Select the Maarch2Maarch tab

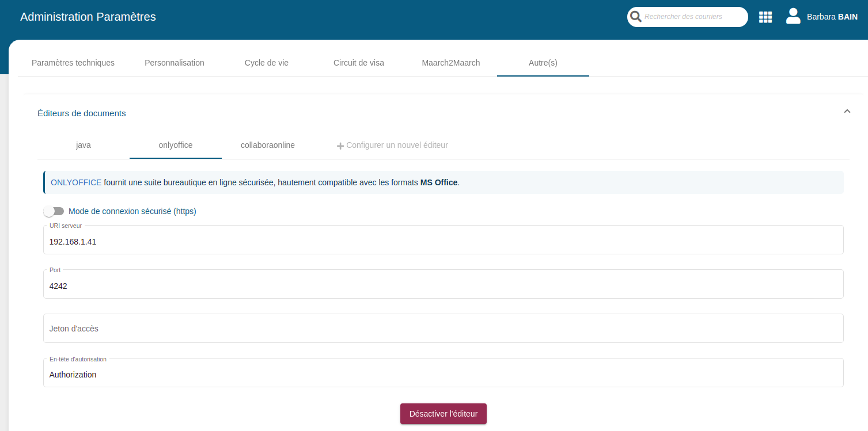pyautogui.click(x=451, y=63)
